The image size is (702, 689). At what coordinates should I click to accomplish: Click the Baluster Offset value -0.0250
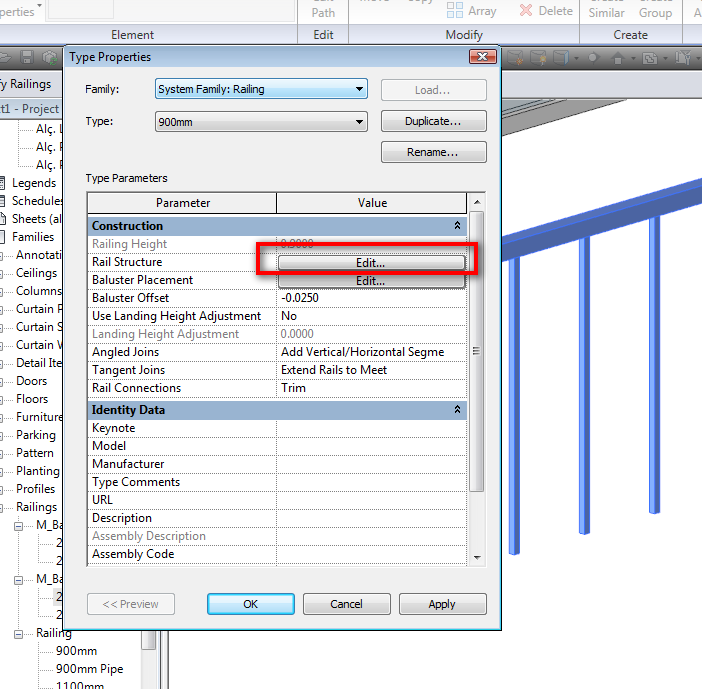pos(372,298)
